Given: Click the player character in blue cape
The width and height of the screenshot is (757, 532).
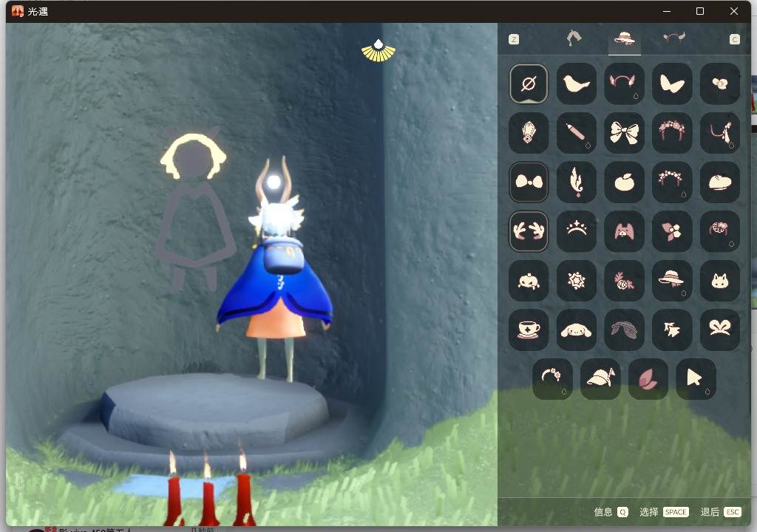Looking at the screenshot, I should point(275,270).
